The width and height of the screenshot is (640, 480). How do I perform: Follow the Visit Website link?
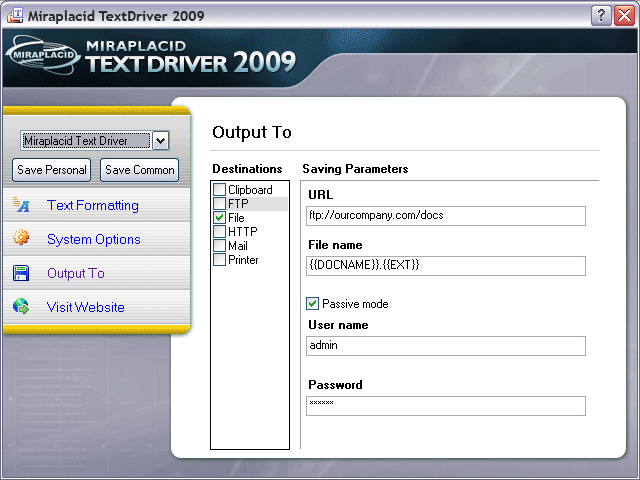[x=85, y=307]
